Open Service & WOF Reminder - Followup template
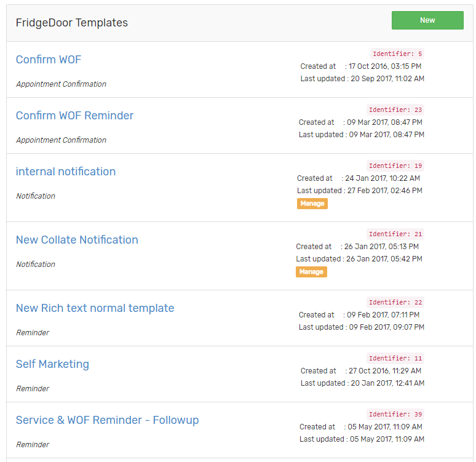476x462 pixels. pyautogui.click(x=108, y=420)
